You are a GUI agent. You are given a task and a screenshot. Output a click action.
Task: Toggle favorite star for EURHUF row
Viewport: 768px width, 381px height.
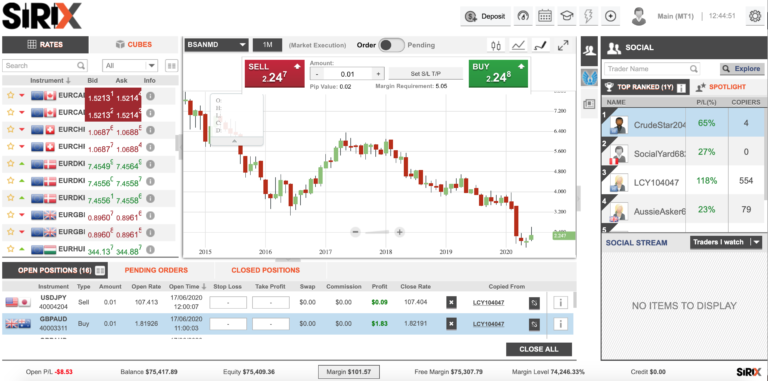pos(10,249)
